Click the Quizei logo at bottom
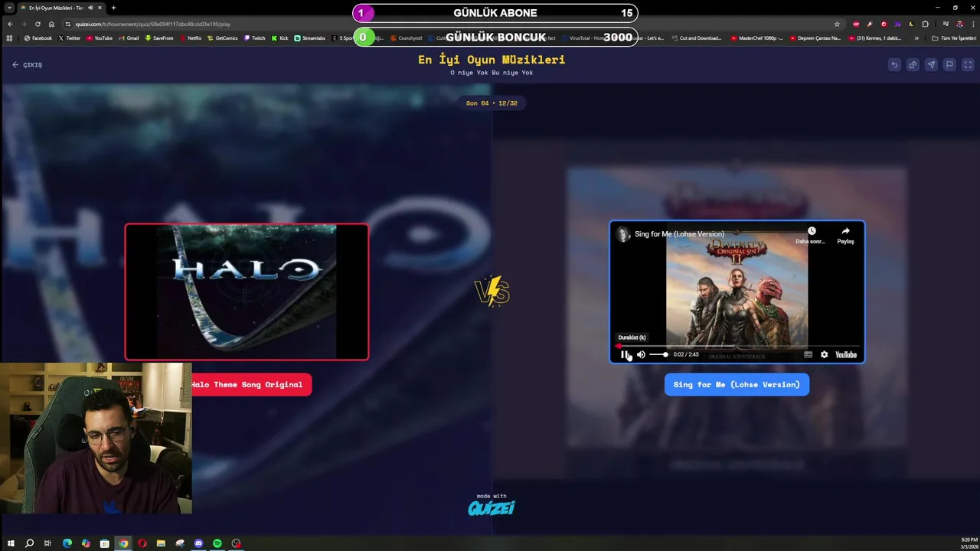Viewport: 980px width, 551px height. (492, 508)
